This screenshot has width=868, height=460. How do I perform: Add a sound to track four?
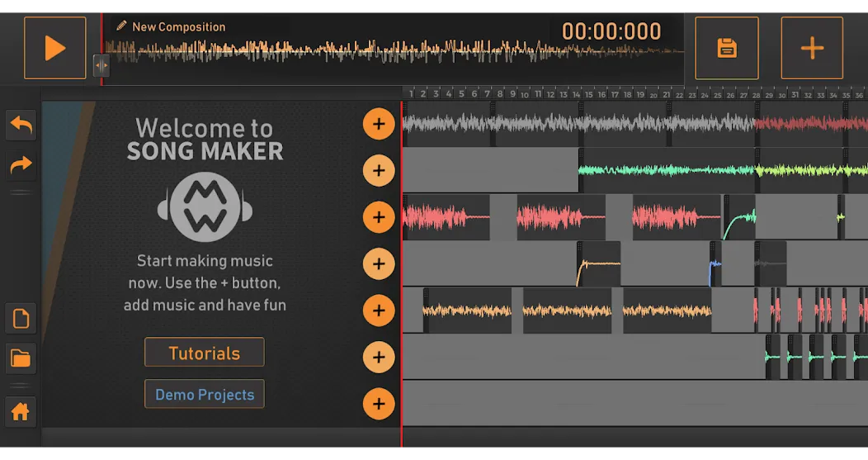379,263
